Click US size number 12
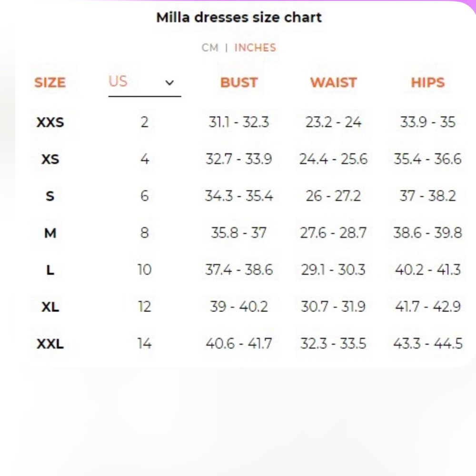Viewport: 476px width, 476px height. click(x=144, y=307)
